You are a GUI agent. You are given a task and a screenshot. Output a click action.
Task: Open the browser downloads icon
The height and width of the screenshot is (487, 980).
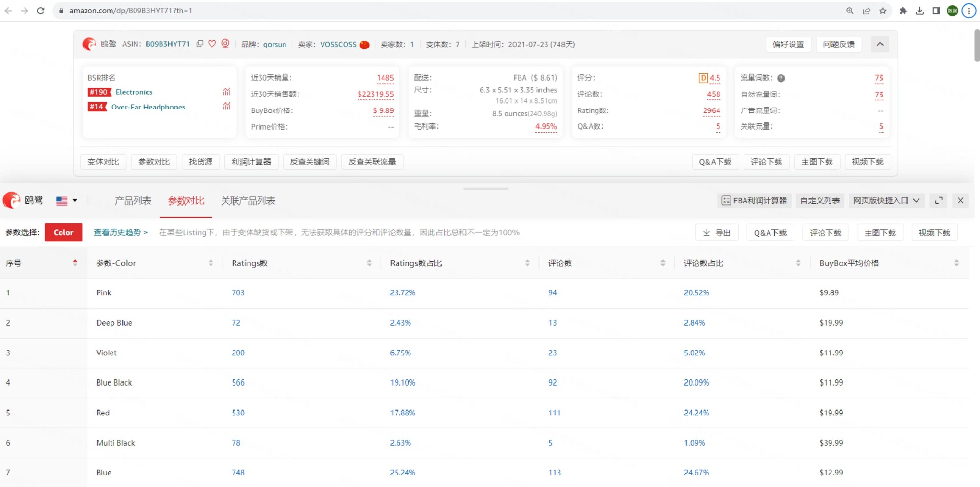coord(920,11)
